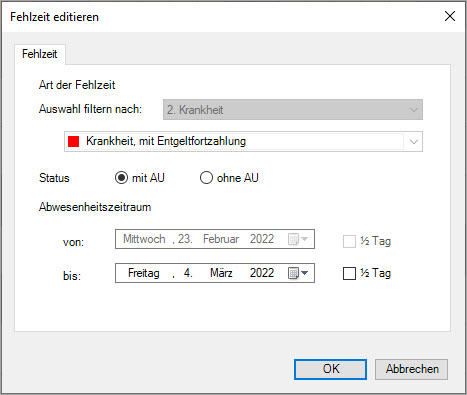Viewport: 467px width, 395px height.
Task: Select the 'ohne AU' status option
Action: click(206, 178)
